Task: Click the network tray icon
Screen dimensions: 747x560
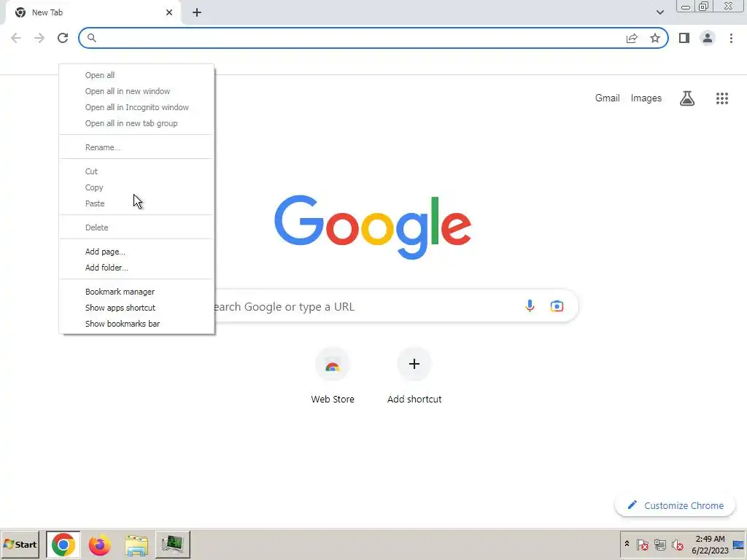Action: coord(659,544)
